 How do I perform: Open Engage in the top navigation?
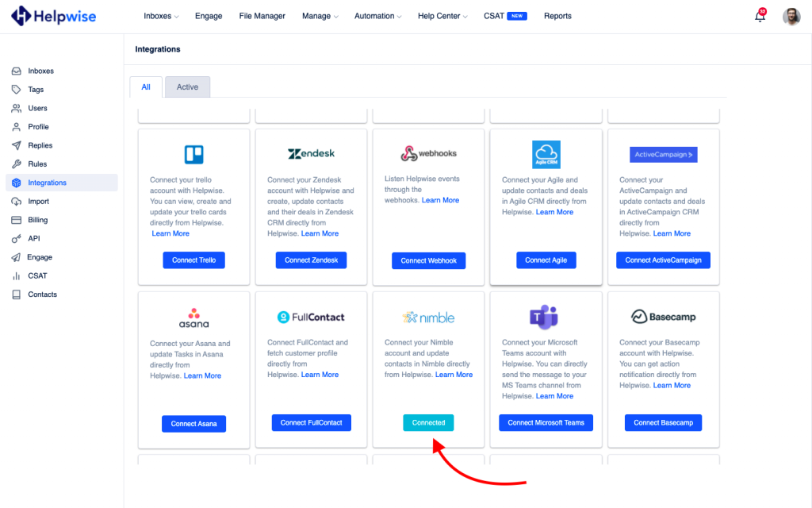pyautogui.click(x=209, y=16)
